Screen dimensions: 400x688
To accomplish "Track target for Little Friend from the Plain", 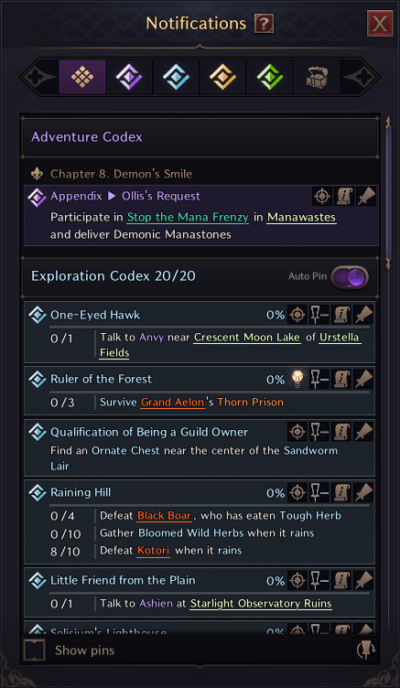I will click(x=297, y=580).
